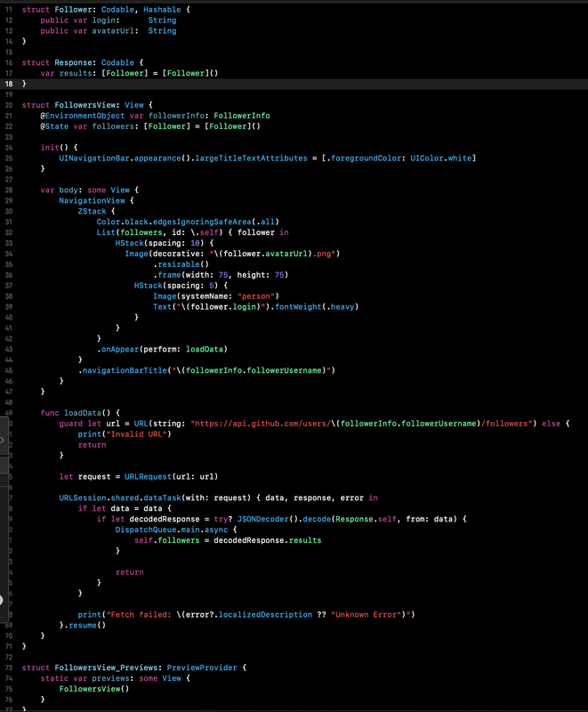Click line number 28 in the gutter

tap(9, 190)
